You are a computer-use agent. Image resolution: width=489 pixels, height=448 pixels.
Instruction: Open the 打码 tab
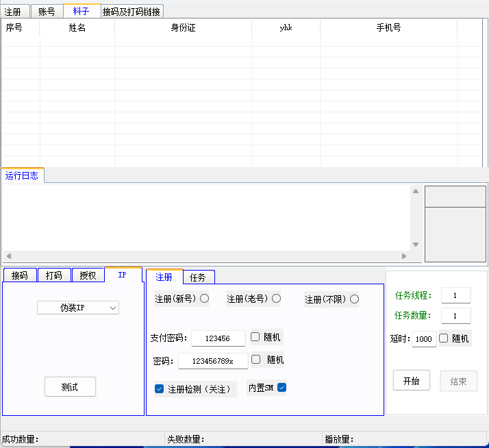(54, 275)
